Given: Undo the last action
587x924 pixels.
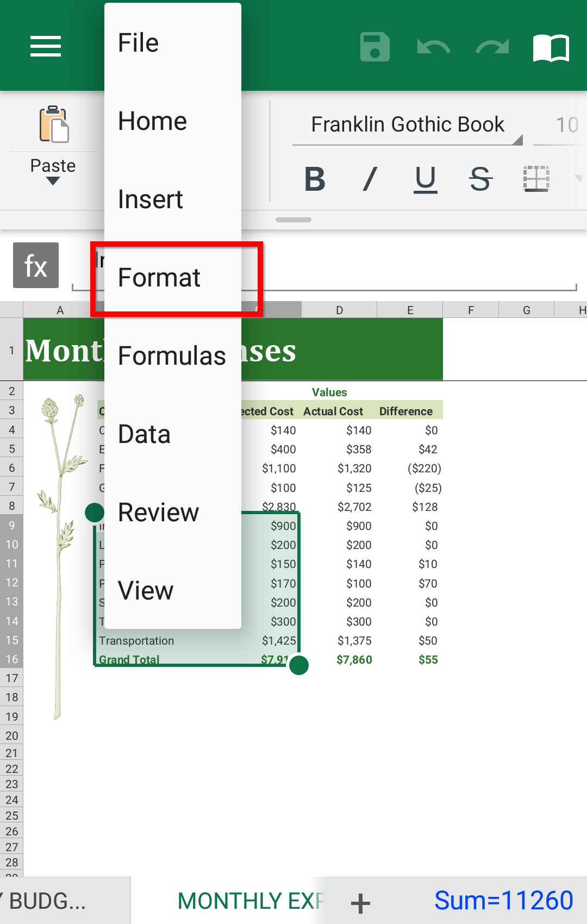Looking at the screenshot, I should point(433,47).
